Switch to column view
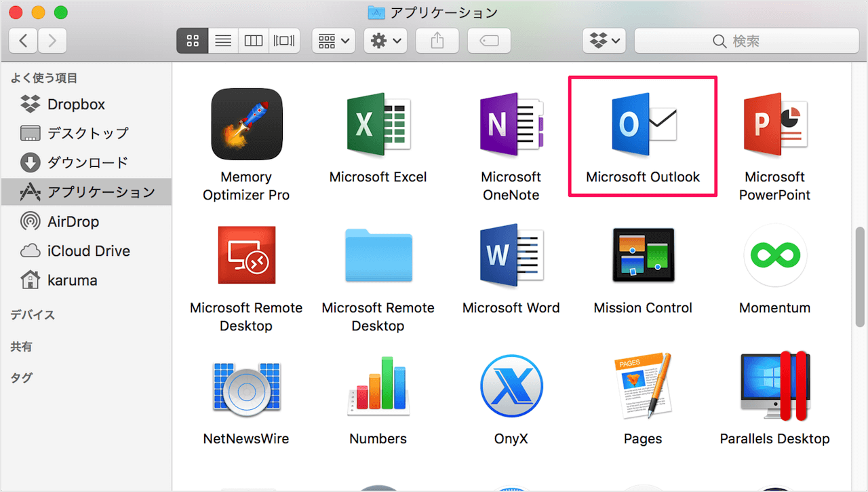The width and height of the screenshot is (868, 492). [253, 41]
